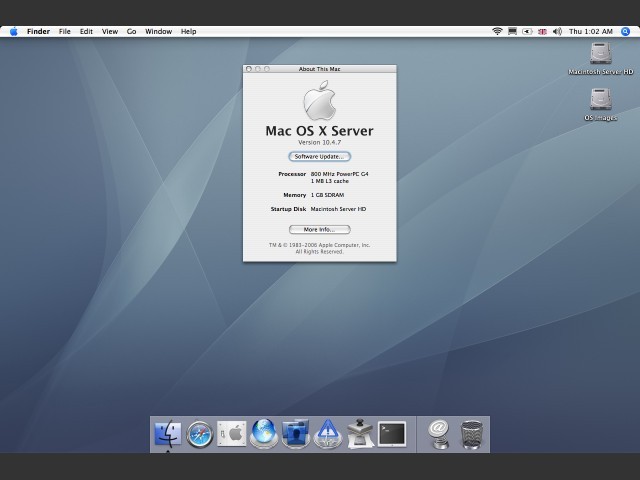Click the About This Mac title bar
This screenshot has width=640, height=480.
320,69
